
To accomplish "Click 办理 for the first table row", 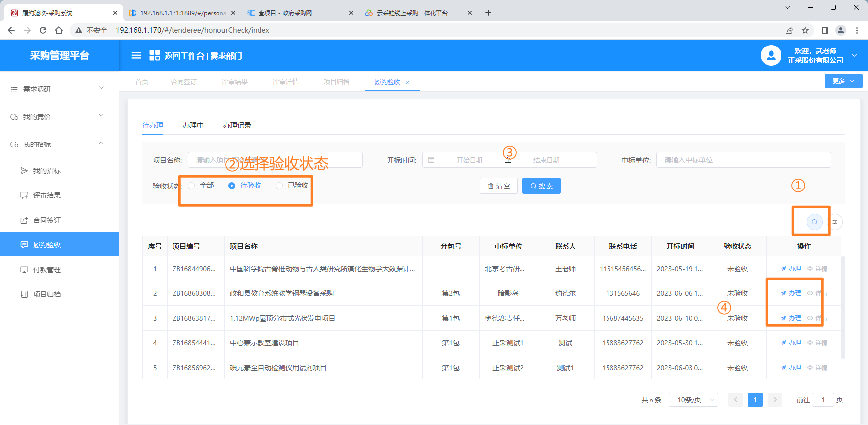I will [x=791, y=269].
